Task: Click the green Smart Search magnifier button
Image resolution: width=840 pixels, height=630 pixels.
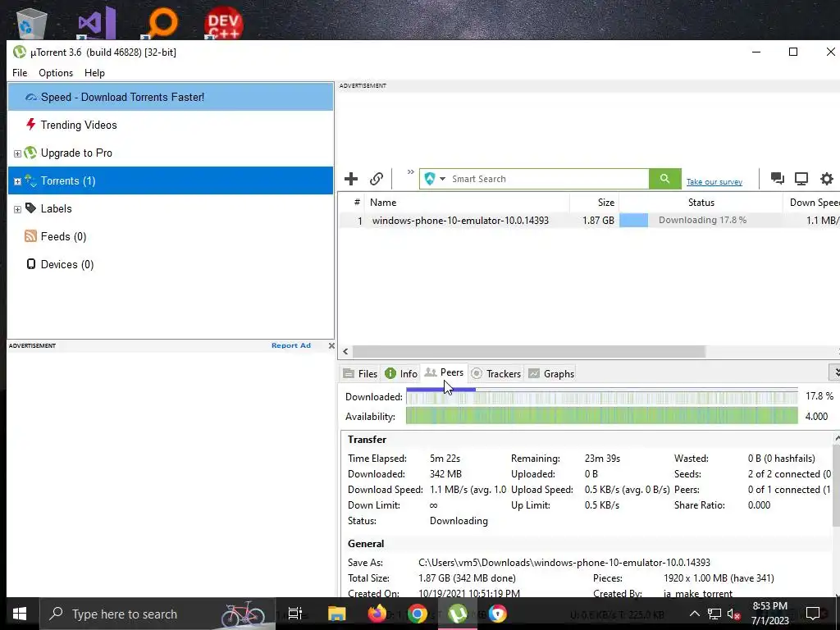Action: pyautogui.click(x=664, y=179)
